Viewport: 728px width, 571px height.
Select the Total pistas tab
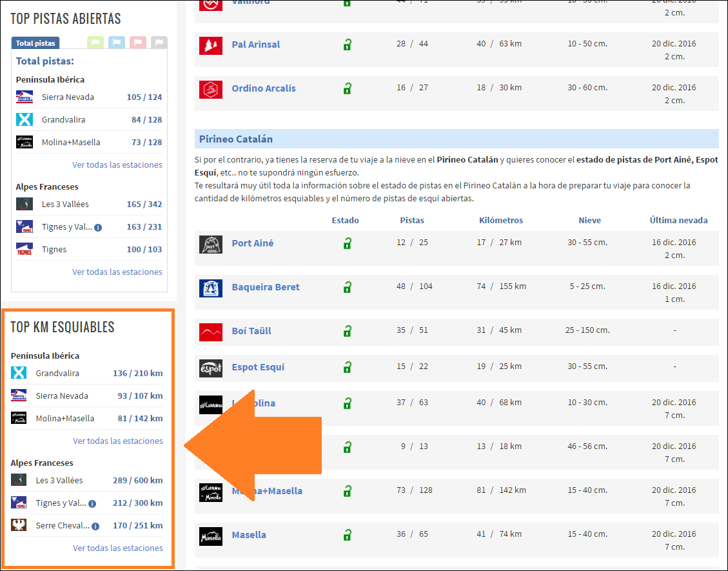coord(35,43)
